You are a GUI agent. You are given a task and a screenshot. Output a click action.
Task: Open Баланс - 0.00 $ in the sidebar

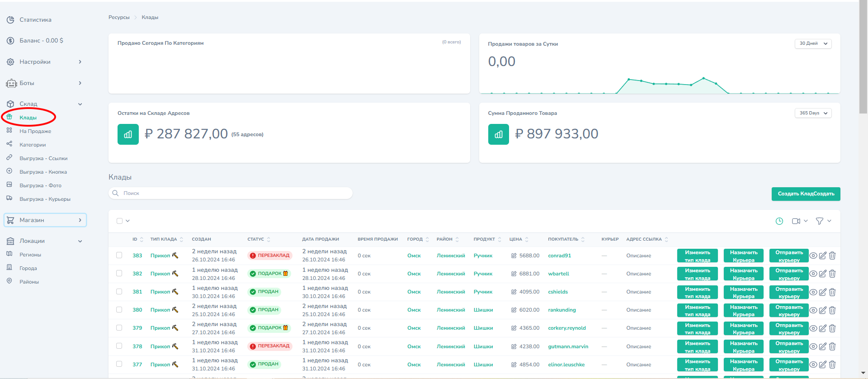41,41
